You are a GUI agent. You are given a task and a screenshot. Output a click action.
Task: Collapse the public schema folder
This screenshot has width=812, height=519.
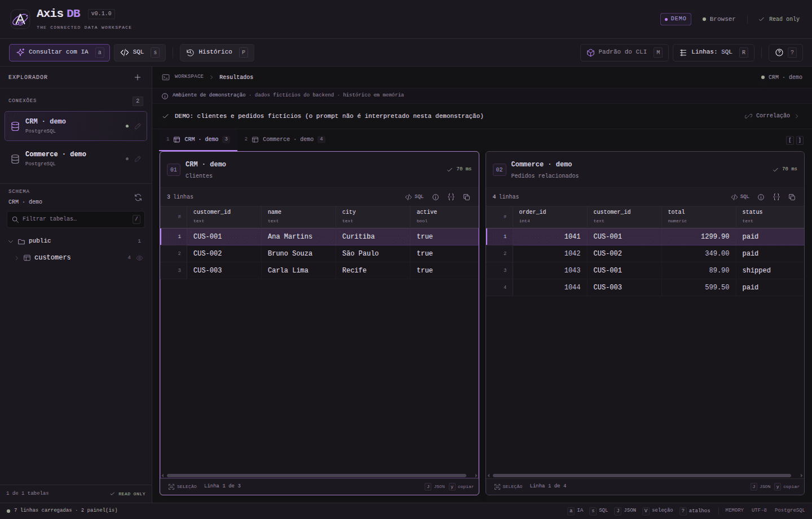pyautogui.click(x=11, y=241)
